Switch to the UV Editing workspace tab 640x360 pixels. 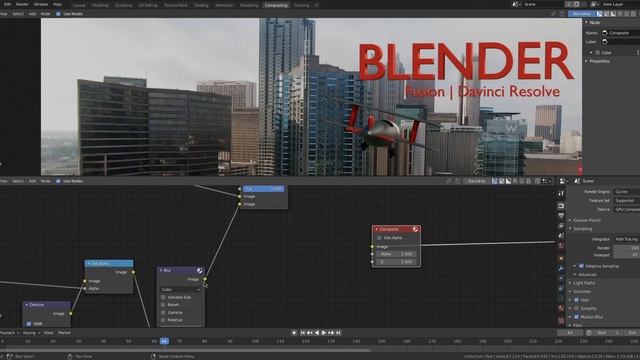(x=148, y=5)
